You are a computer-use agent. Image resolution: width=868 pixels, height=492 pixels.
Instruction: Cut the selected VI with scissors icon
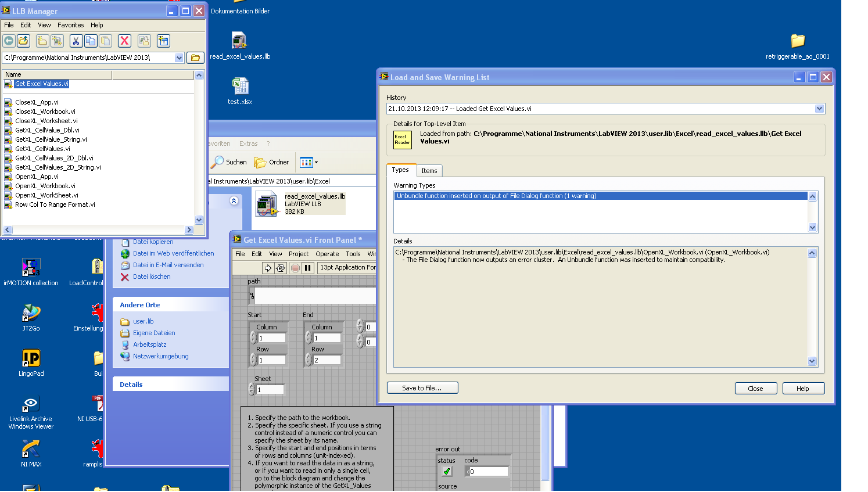click(x=76, y=41)
